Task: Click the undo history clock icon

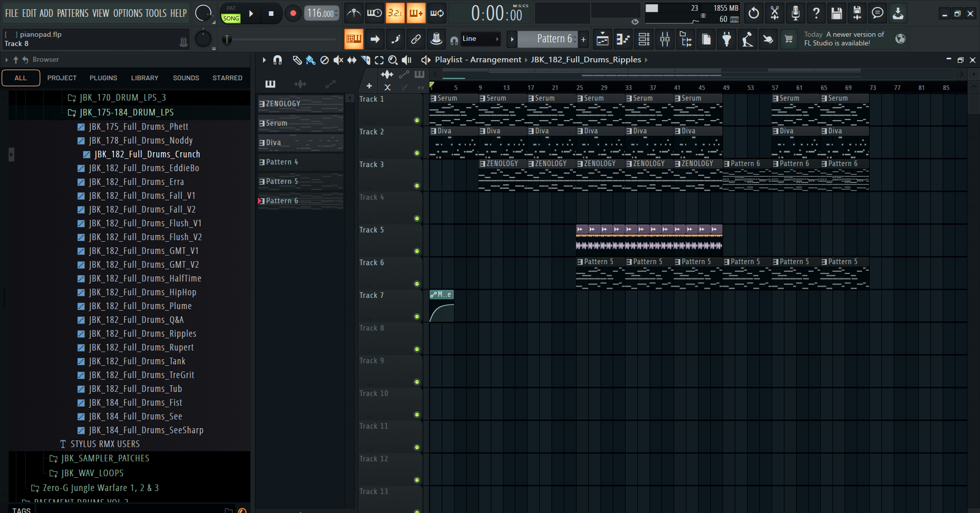Action: (x=754, y=13)
